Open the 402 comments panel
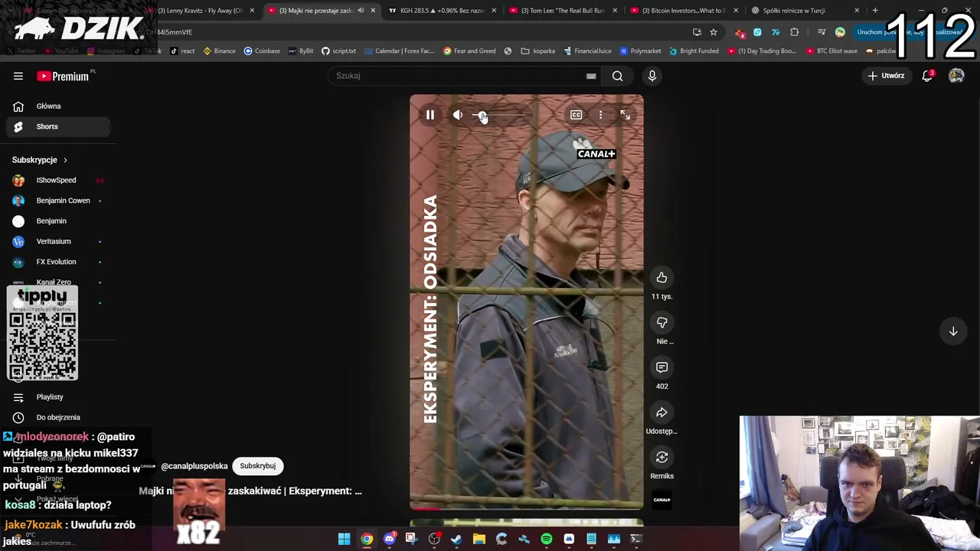 pos(661,367)
